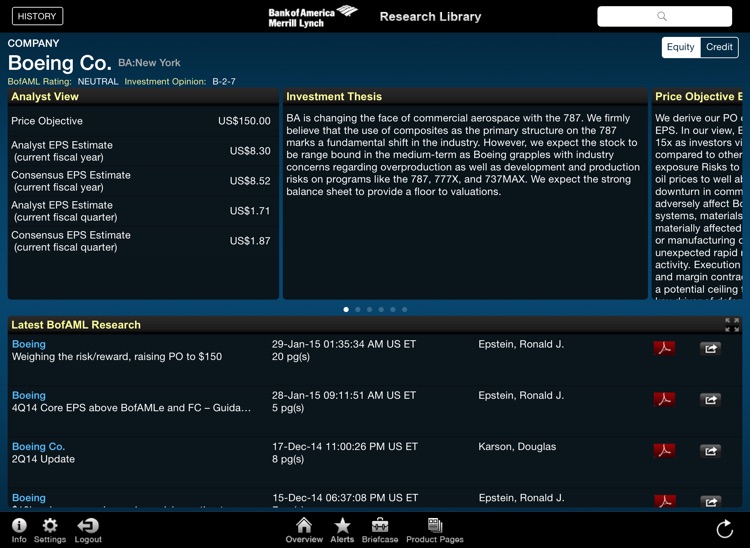The height and width of the screenshot is (548, 750).
Task: Click the Bank of America Merrill Lynch logo
Action: 313,17
